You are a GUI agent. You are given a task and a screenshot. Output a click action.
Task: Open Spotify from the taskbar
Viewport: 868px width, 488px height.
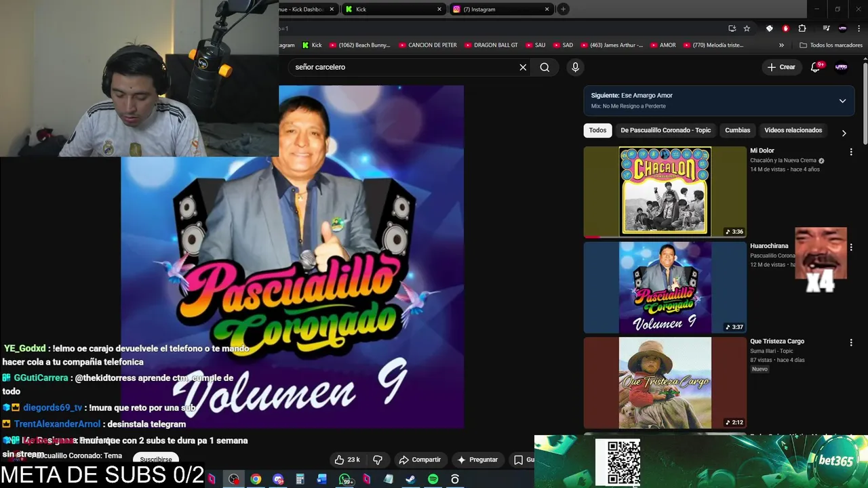click(433, 479)
